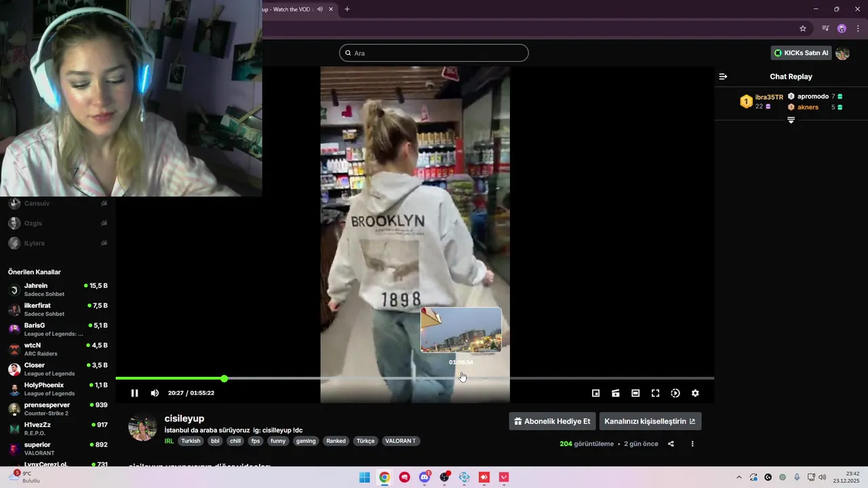Expand the gift leaderboard arrow
Screen dimensions: 868x488
[791, 120]
